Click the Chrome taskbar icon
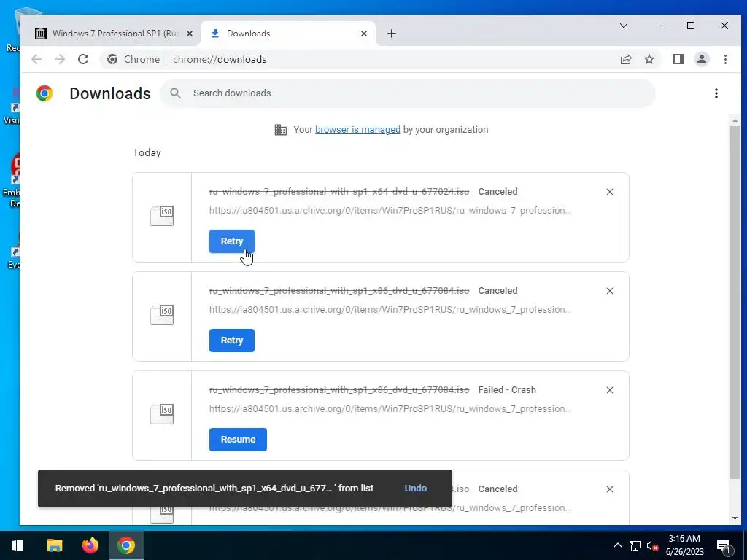This screenshot has height=560, width=747. pyautogui.click(x=125, y=545)
